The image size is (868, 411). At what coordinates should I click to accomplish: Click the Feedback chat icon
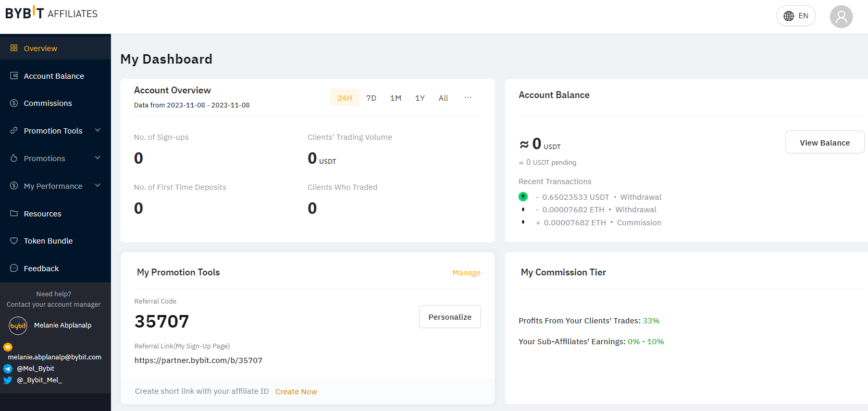tap(14, 268)
